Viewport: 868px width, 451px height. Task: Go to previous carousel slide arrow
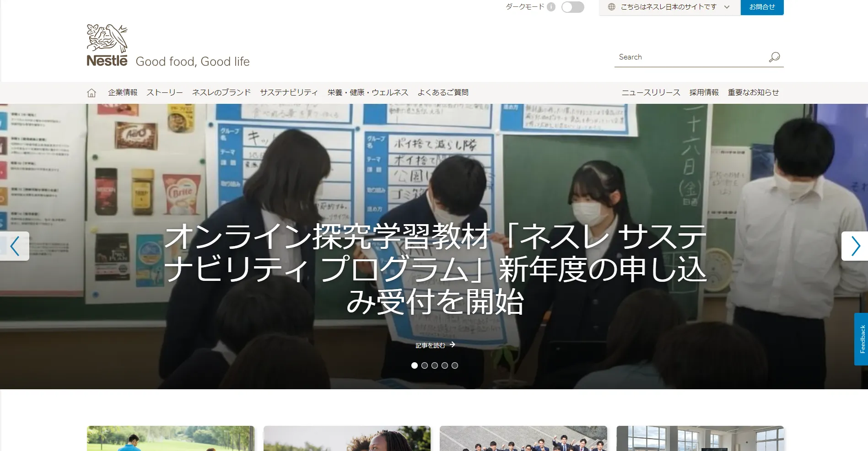(15, 246)
